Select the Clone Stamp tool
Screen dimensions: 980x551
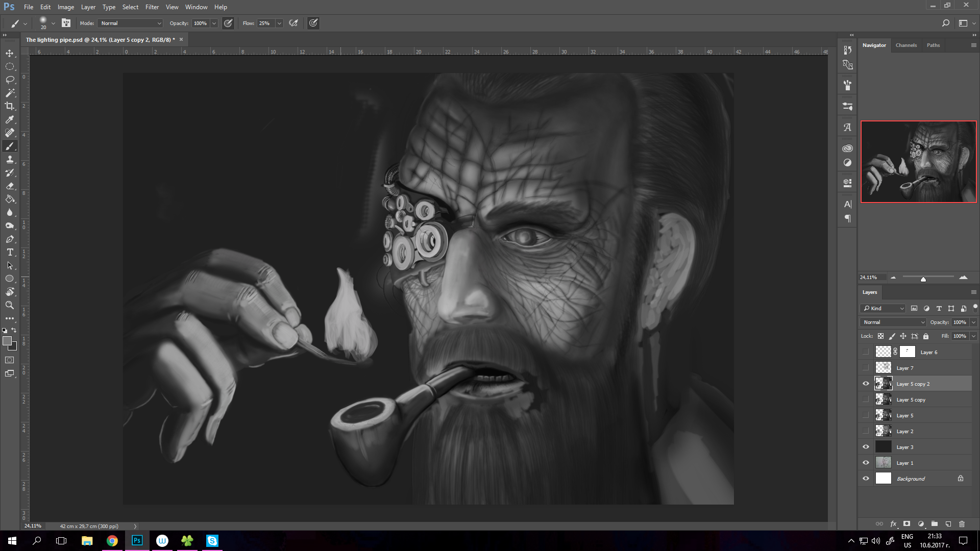click(x=10, y=160)
